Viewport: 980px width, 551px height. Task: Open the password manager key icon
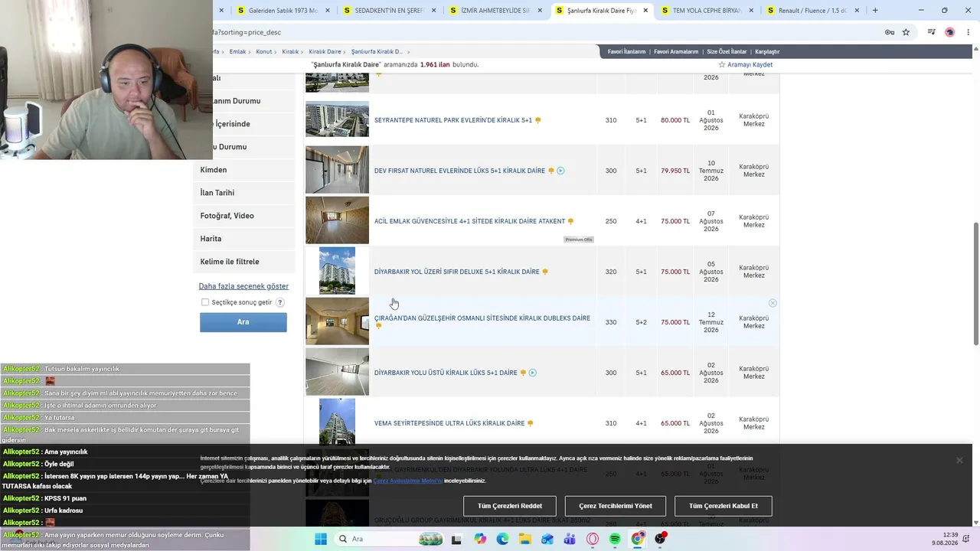click(x=889, y=32)
